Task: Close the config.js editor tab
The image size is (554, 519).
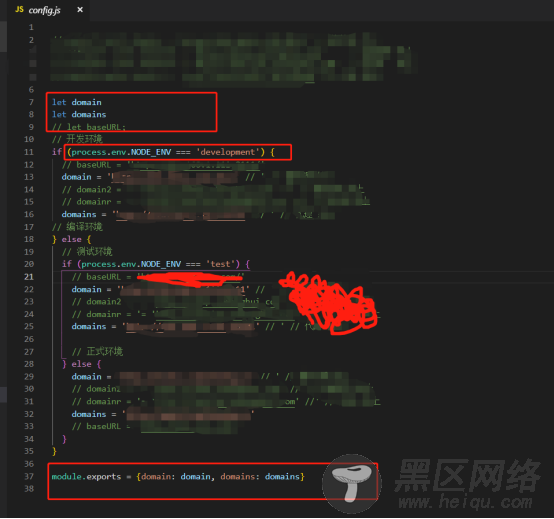Action: [x=80, y=10]
